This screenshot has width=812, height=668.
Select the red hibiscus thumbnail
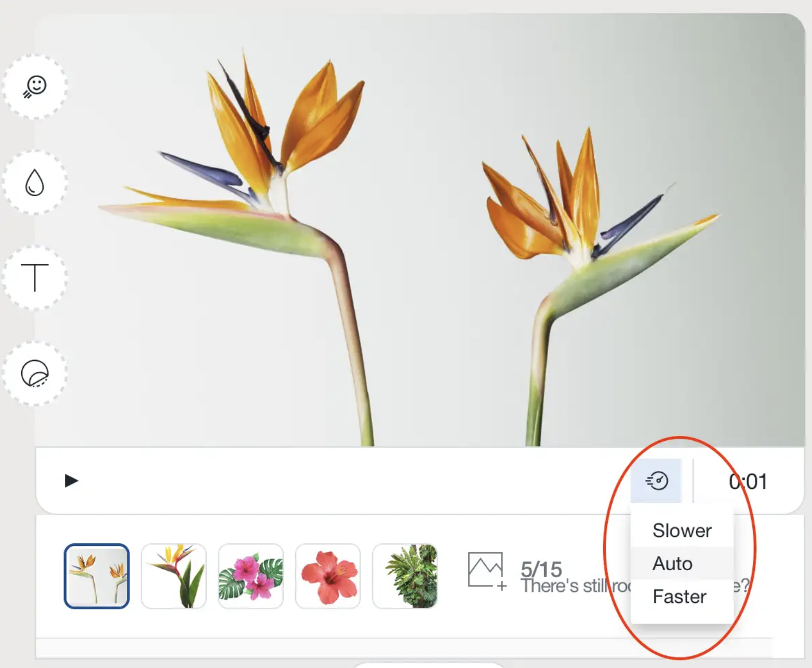click(328, 576)
